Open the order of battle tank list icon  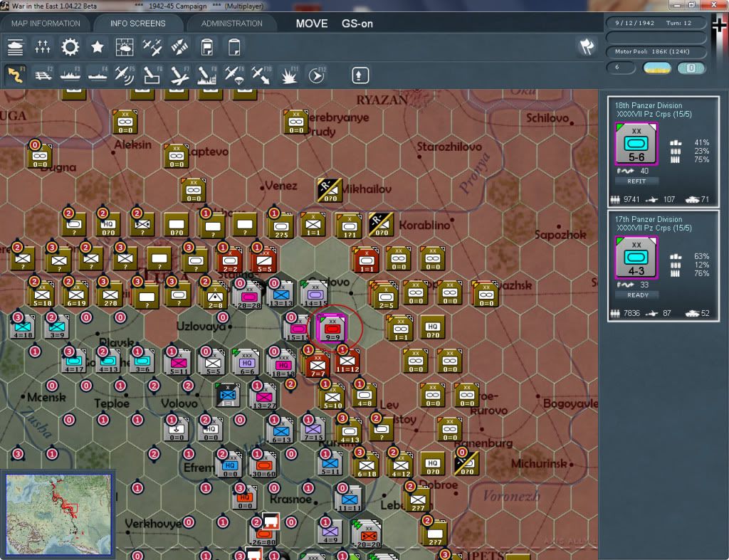coord(16,48)
